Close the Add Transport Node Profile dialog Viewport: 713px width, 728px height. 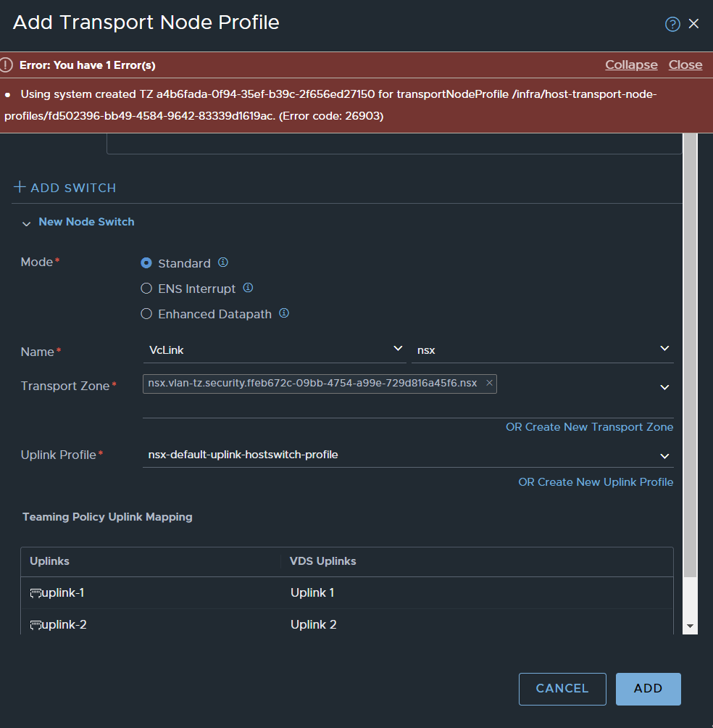[693, 24]
